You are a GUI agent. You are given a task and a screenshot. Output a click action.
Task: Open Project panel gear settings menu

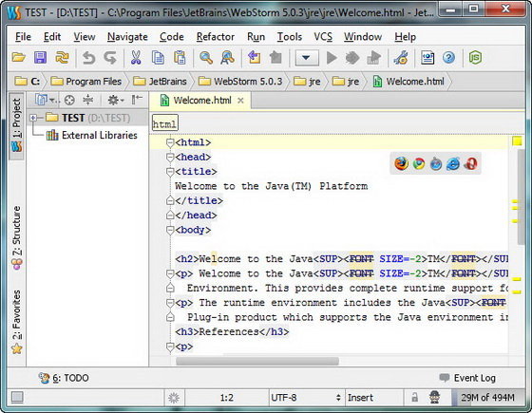115,100
